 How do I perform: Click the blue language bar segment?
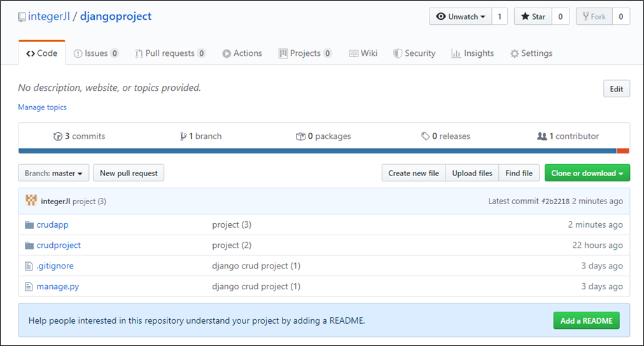318,151
